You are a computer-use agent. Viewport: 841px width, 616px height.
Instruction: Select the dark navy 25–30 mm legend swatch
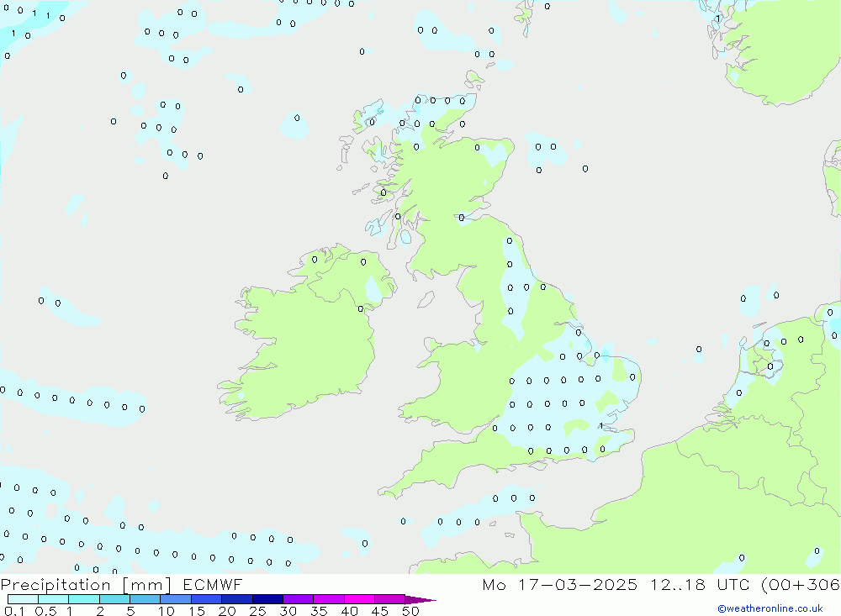[267, 599]
